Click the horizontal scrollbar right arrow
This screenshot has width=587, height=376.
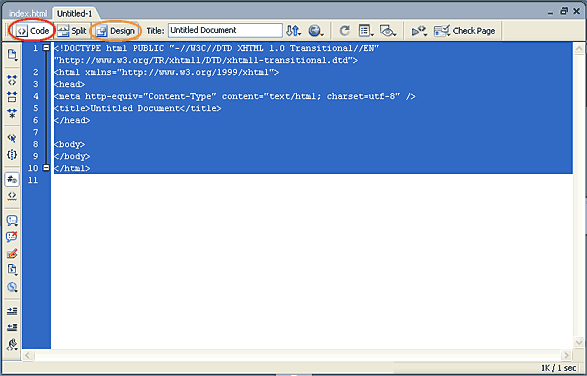coord(566,355)
